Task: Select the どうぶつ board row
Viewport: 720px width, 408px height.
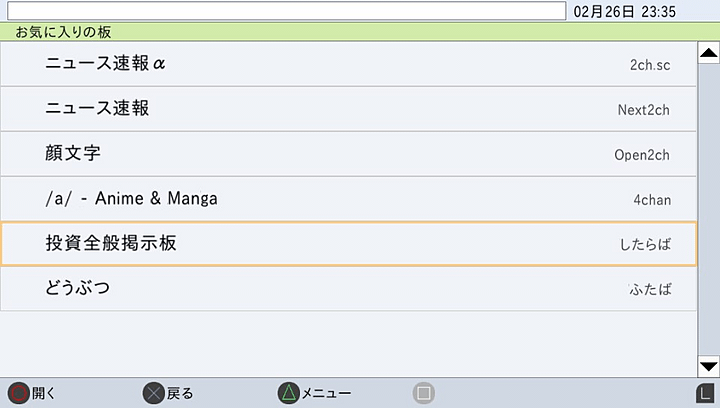Action: 348,289
